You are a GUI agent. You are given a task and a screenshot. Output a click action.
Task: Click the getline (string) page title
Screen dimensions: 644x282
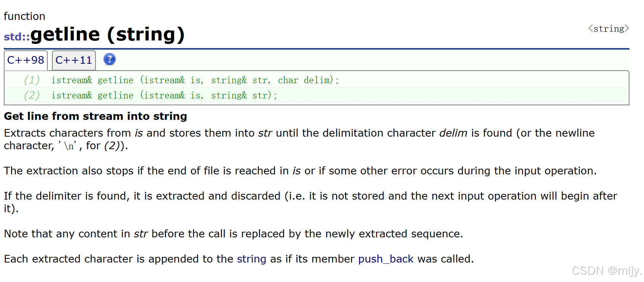[x=107, y=34]
